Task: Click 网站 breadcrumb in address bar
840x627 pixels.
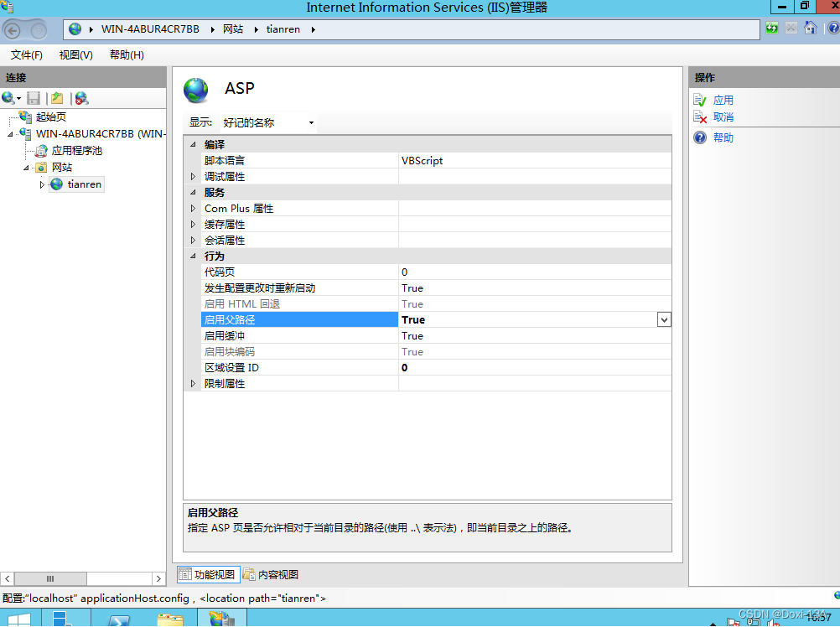Action: pyautogui.click(x=233, y=28)
